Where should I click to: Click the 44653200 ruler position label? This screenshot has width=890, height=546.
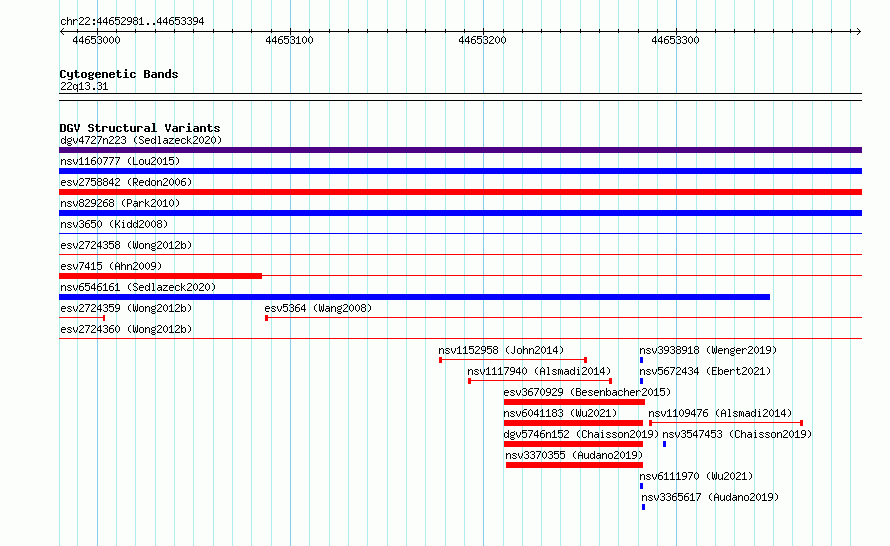[x=482, y=40]
